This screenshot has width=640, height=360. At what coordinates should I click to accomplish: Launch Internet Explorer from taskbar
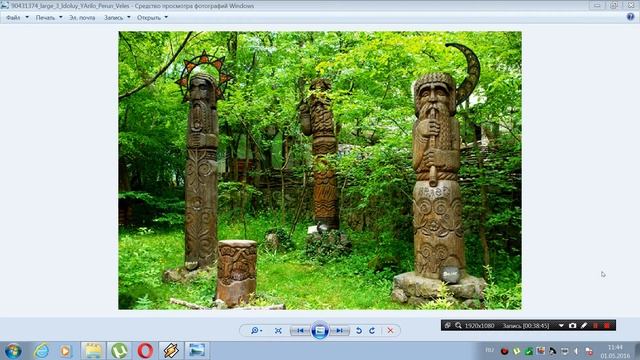coord(41,351)
